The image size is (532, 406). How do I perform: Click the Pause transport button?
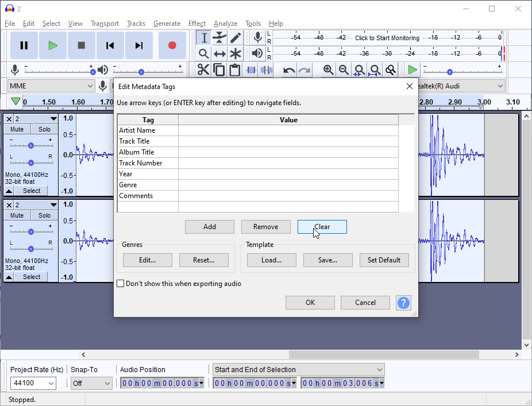coord(24,45)
